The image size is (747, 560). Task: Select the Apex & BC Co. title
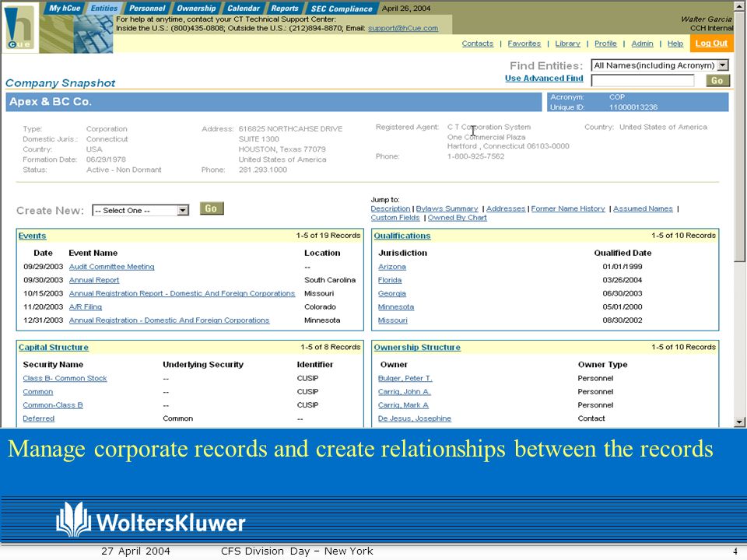[51, 101]
